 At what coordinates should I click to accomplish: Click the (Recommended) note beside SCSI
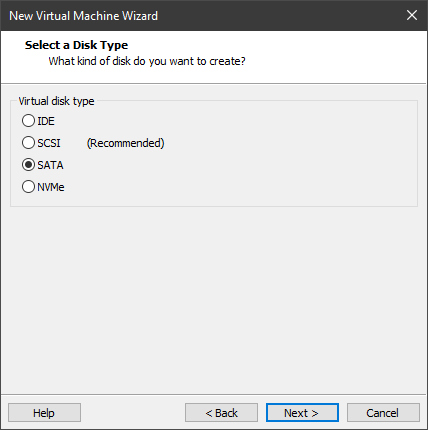[x=126, y=143]
